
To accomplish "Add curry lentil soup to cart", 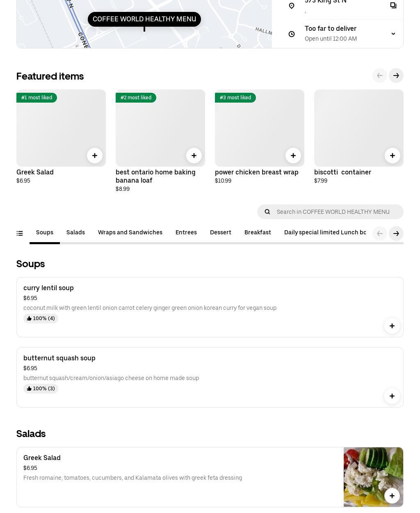I will click(x=392, y=326).
